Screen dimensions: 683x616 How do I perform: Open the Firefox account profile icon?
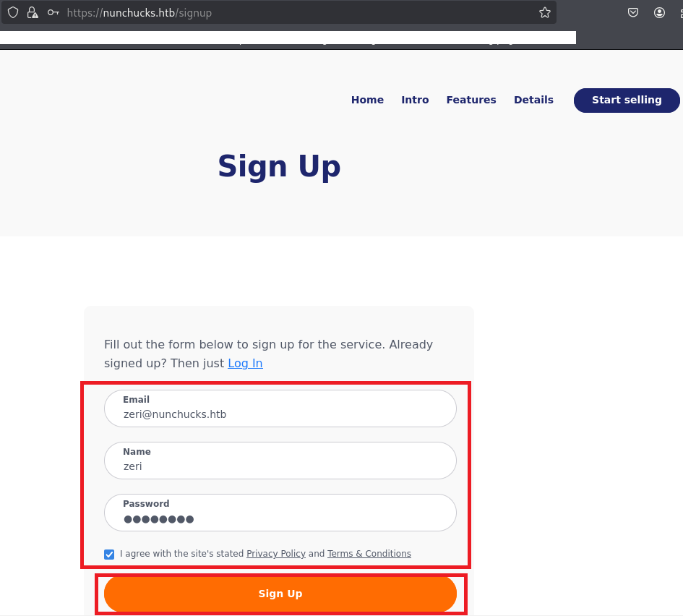click(x=659, y=12)
